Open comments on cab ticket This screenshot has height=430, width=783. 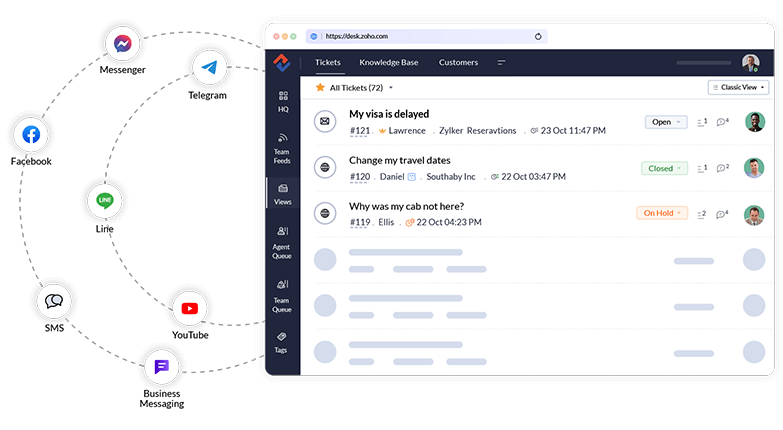tap(723, 214)
